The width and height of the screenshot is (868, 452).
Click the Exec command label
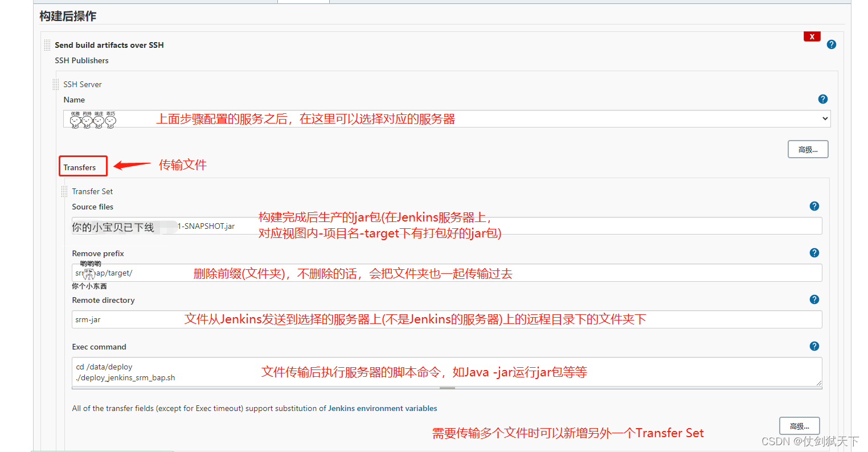click(99, 347)
